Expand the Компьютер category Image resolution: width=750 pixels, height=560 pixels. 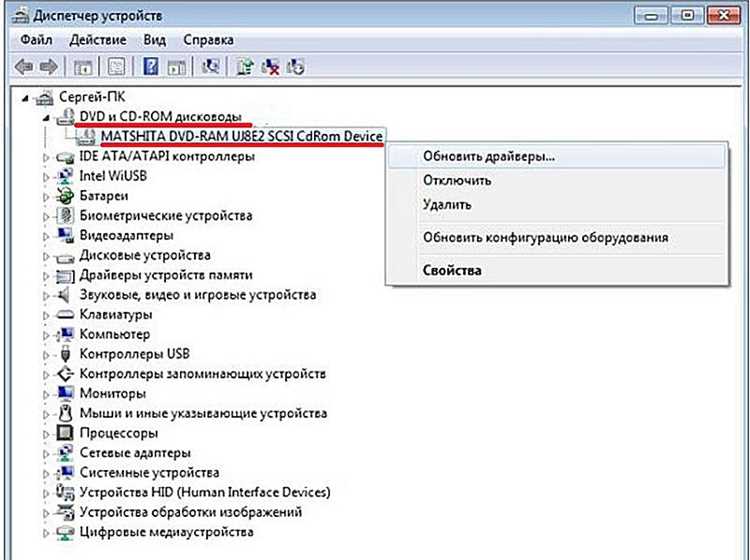[46, 335]
